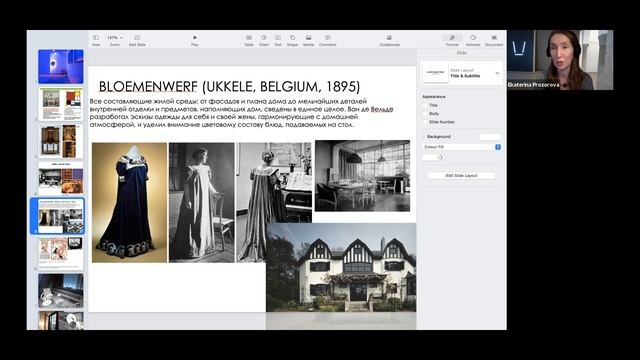The width and height of the screenshot is (640, 360).
Task: Select the highlighted Bloemenwerf slide thumbnail
Action: (61, 216)
